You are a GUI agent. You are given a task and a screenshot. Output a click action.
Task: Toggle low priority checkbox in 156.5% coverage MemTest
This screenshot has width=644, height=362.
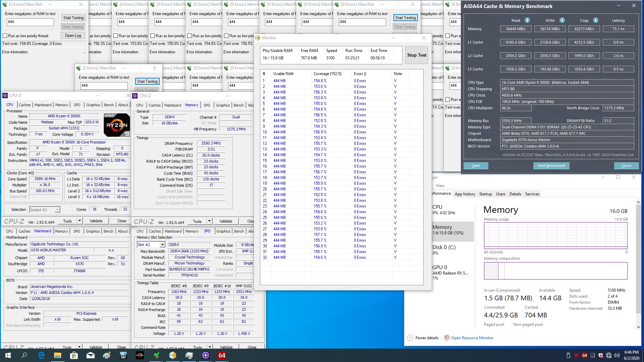pyautogui.click(x=226, y=36)
